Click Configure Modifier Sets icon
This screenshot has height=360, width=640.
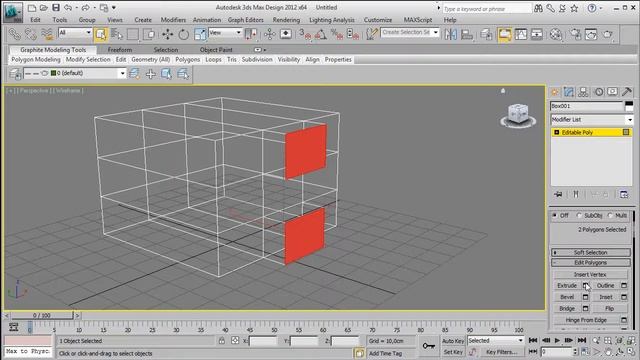click(624, 194)
